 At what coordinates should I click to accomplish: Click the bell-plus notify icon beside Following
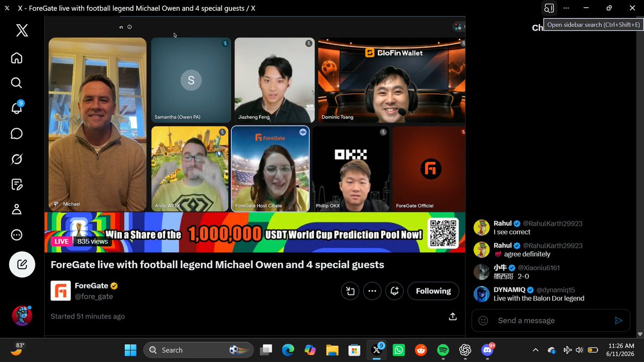[394, 291]
